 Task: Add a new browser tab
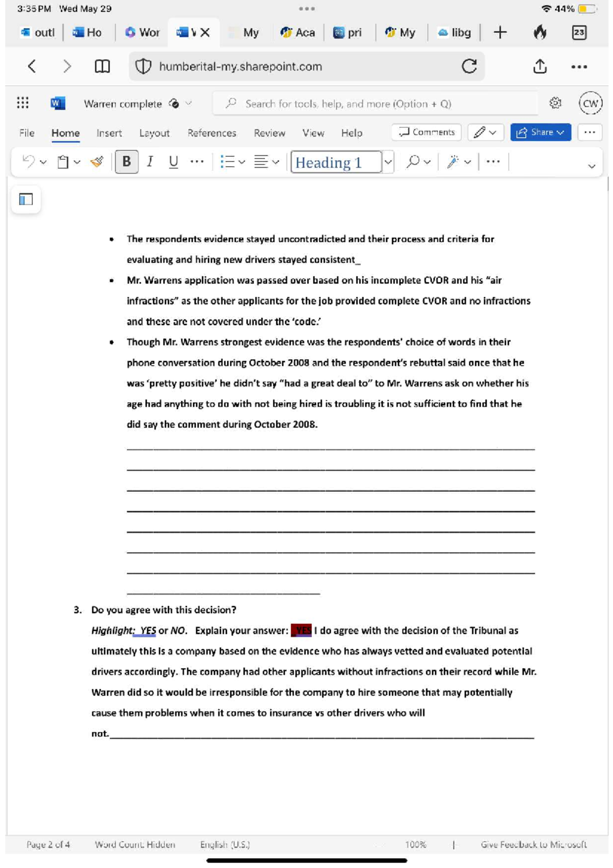point(500,33)
